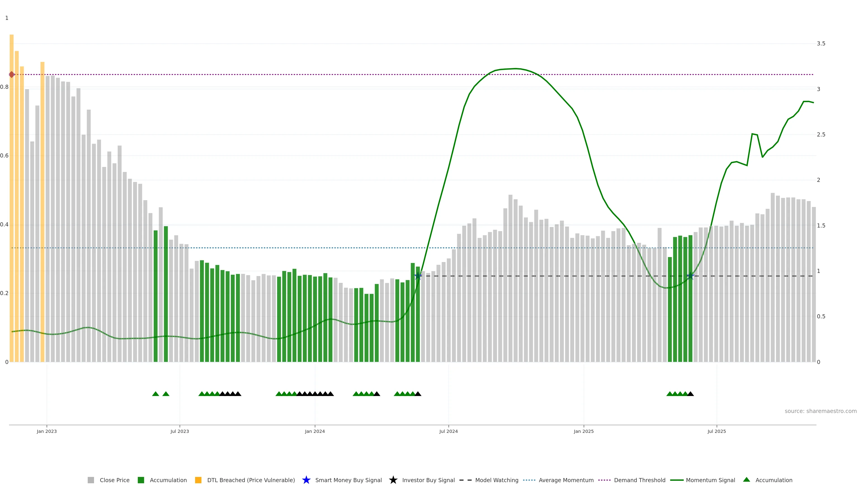Image resolution: width=868 pixels, height=488 pixels.
Task: Click the green Momentum Signal line legend icon
Action: pyautogui.click(x=677, y=480)
